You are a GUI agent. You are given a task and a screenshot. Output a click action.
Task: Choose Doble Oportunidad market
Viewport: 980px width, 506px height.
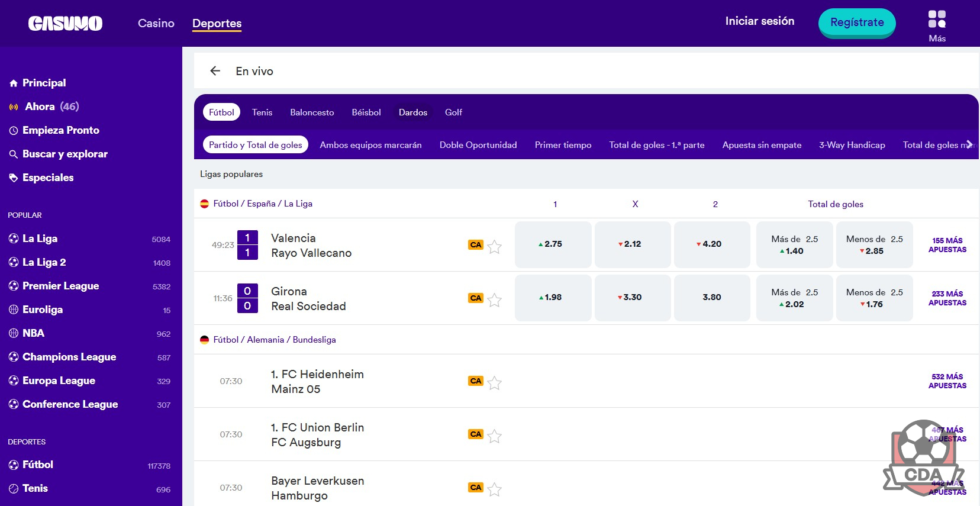[x=478, y=144]
